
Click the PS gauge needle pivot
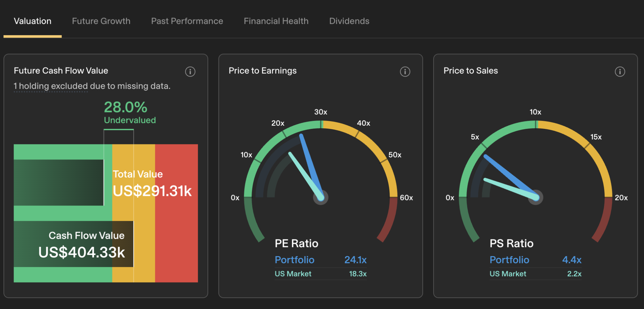click(535, 198)
